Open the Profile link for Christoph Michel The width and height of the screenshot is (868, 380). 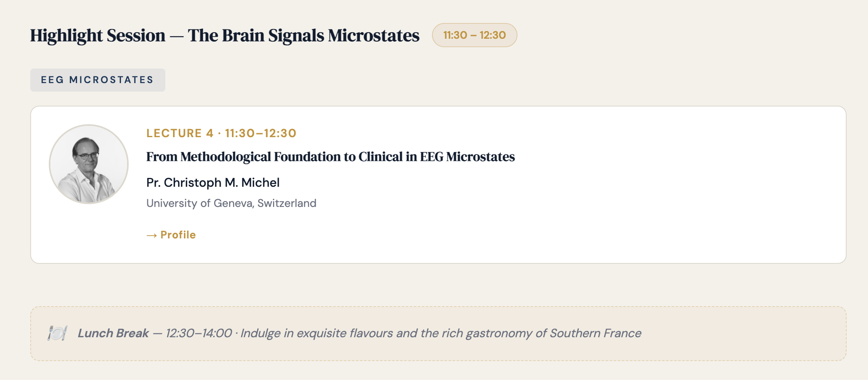tap(171, 235)
